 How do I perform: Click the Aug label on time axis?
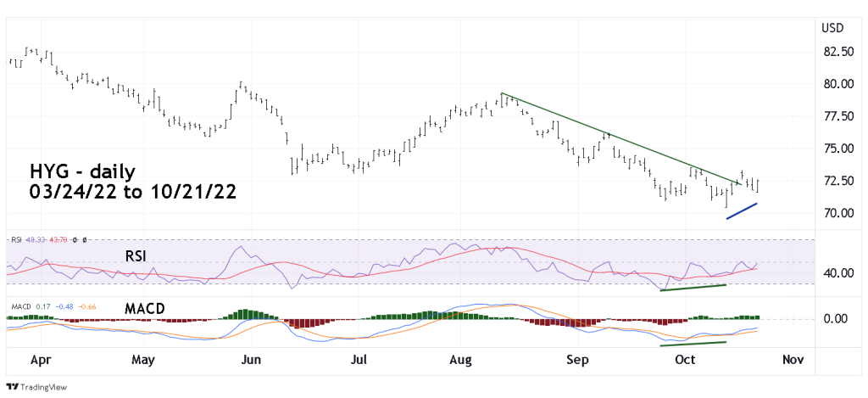[x=462, y=361]
